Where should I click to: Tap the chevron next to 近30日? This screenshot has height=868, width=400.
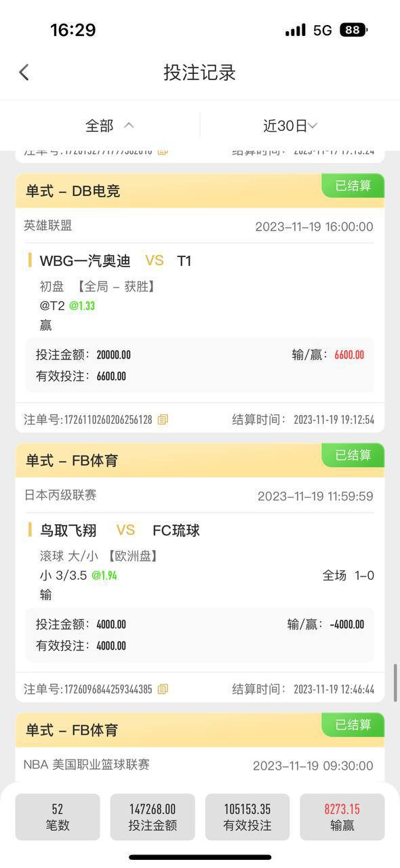313,125
